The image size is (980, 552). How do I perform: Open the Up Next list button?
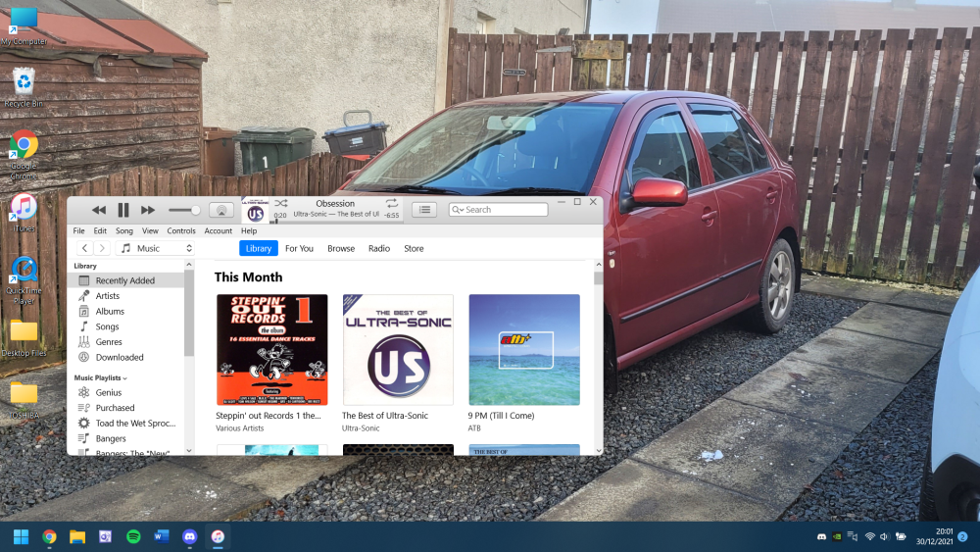pyautogui.click(x=424, y=210)
